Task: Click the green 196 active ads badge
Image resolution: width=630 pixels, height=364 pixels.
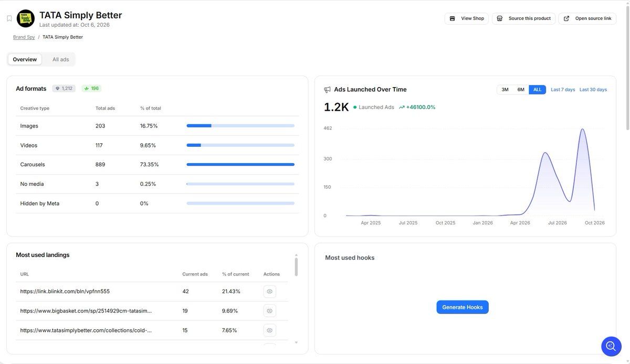Action: click(x=91, y=89)
